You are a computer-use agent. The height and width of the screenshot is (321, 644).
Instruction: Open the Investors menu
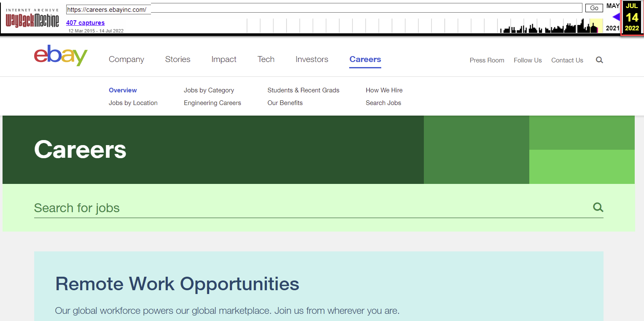tap(312, 59)
